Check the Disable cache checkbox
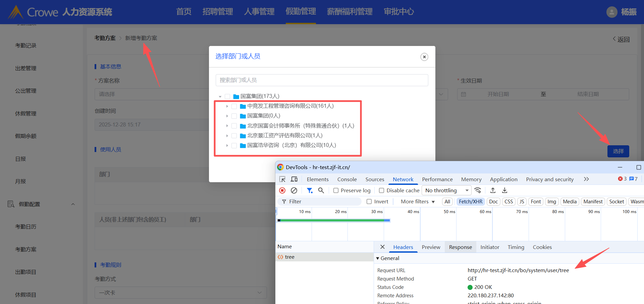644x304 pixels. pyautogui.click(x=381, y=191)
